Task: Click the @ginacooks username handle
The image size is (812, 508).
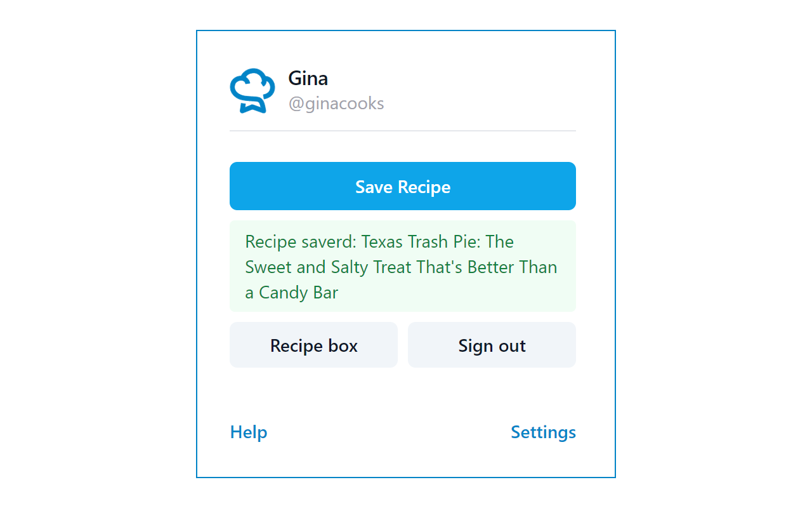Action: (x=336, y=104)
